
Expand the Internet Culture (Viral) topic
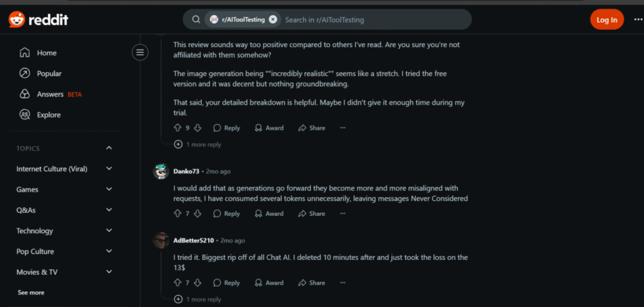click(x=109, y=169)
